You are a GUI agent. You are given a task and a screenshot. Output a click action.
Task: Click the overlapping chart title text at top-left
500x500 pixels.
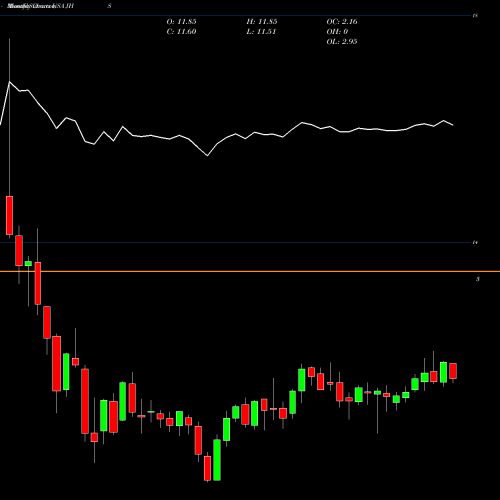[x=41, y=6]
